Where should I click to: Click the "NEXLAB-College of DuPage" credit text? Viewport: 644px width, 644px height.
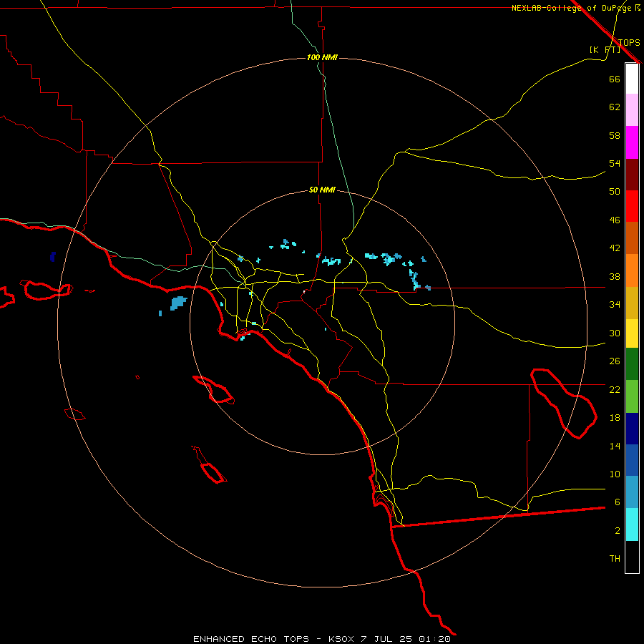572,8
